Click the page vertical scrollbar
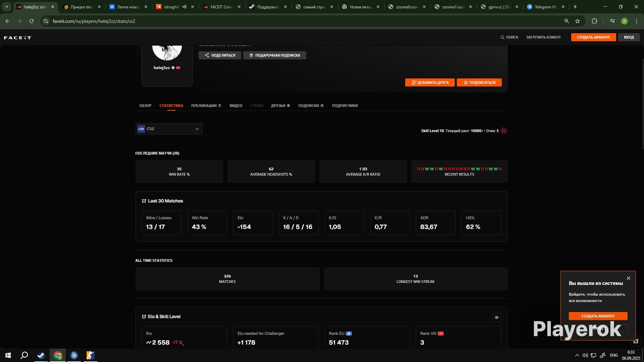 pyautogui.click(x=643, y=103)
